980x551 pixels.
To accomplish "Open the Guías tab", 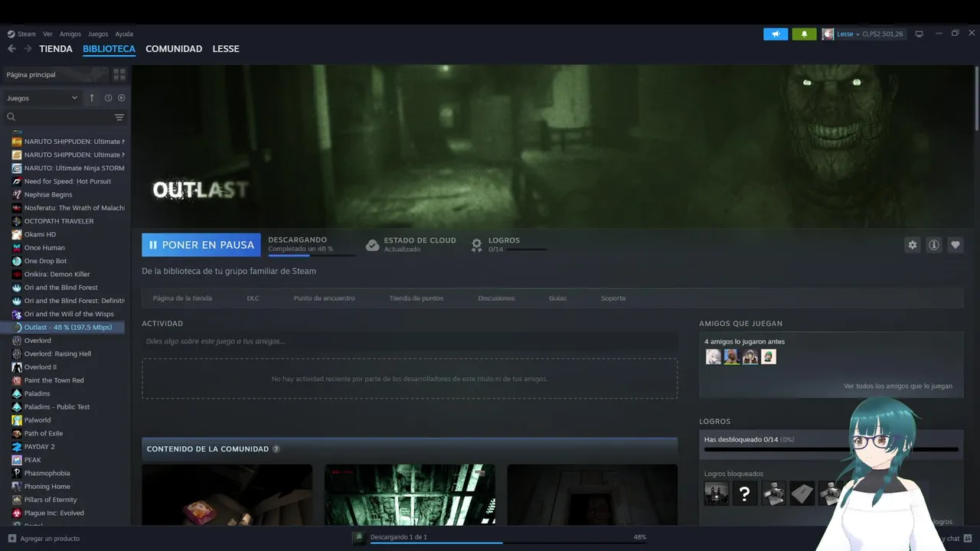I will [x=557, y=298].
